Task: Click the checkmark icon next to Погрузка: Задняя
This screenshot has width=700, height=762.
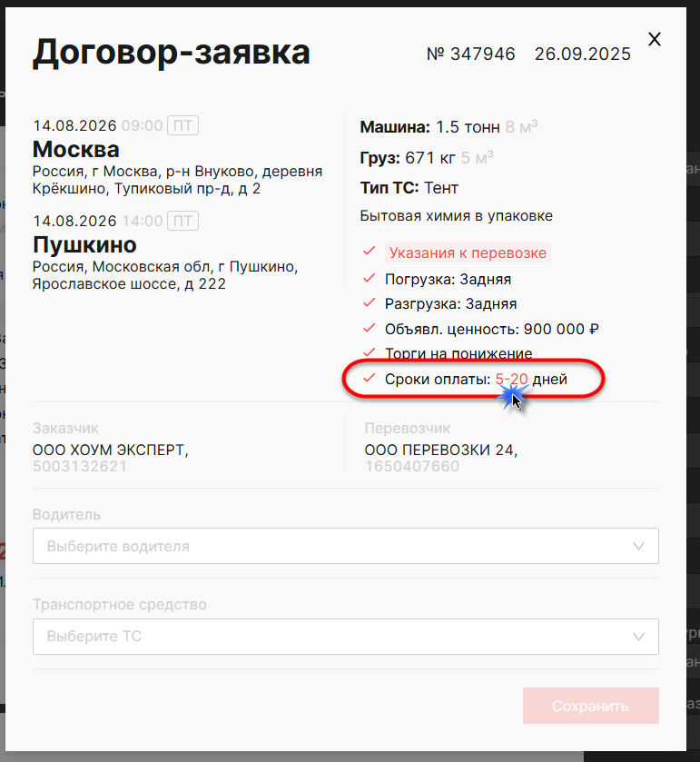Action: click(369, 278)
